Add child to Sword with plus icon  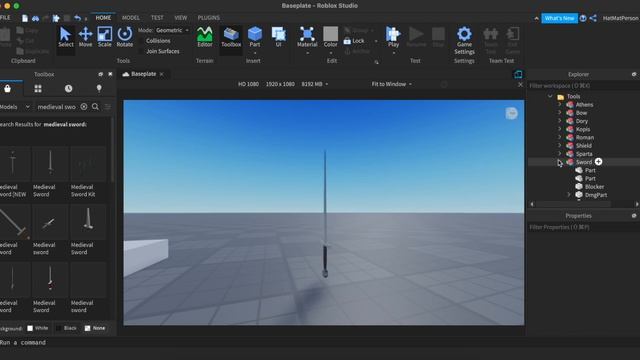pos(598,162)
